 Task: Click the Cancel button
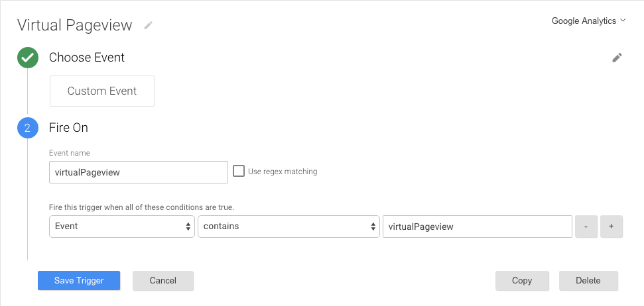click(x=163, y=281)
